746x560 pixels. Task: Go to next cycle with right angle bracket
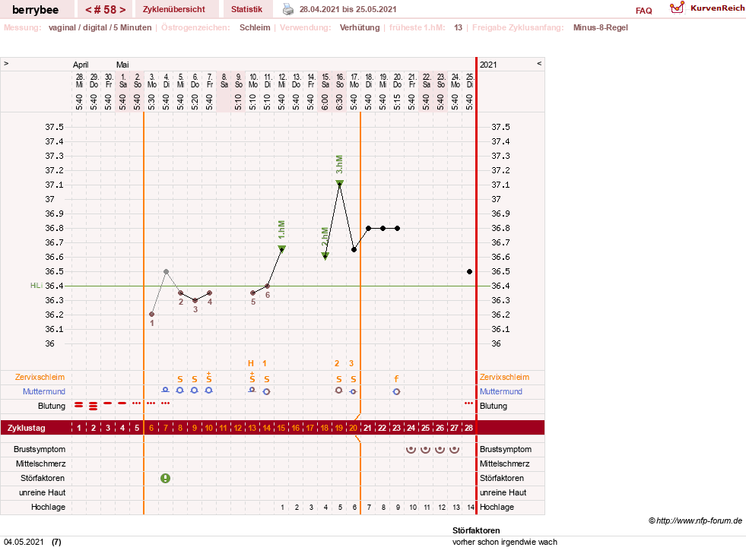(x=122, y=10)
